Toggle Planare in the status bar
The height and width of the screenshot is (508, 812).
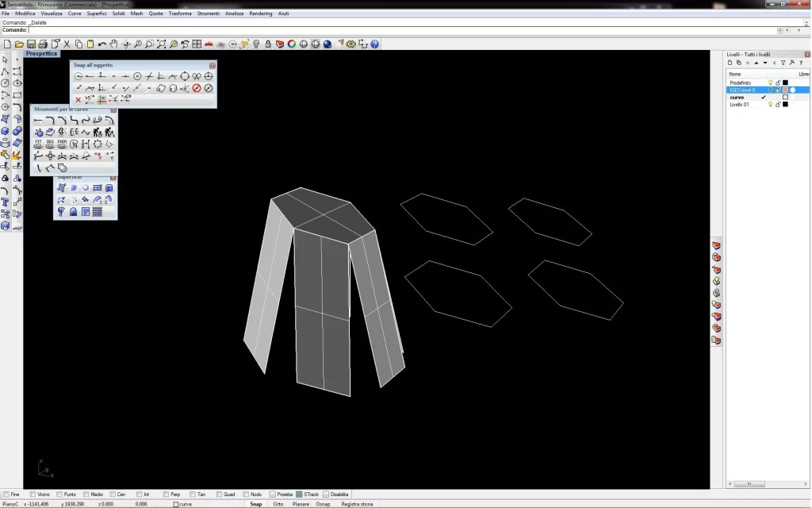coord(301,504)
